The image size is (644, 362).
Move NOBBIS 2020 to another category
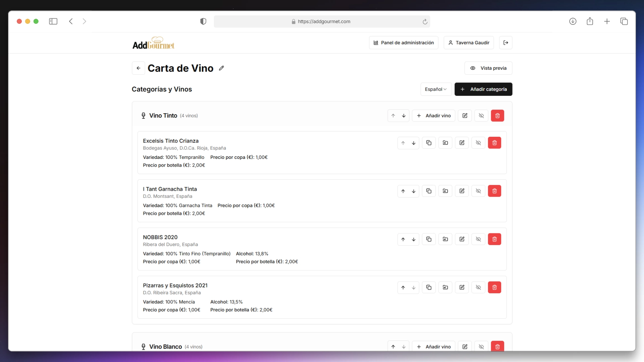pyautogui.click(x=445, y=239)
